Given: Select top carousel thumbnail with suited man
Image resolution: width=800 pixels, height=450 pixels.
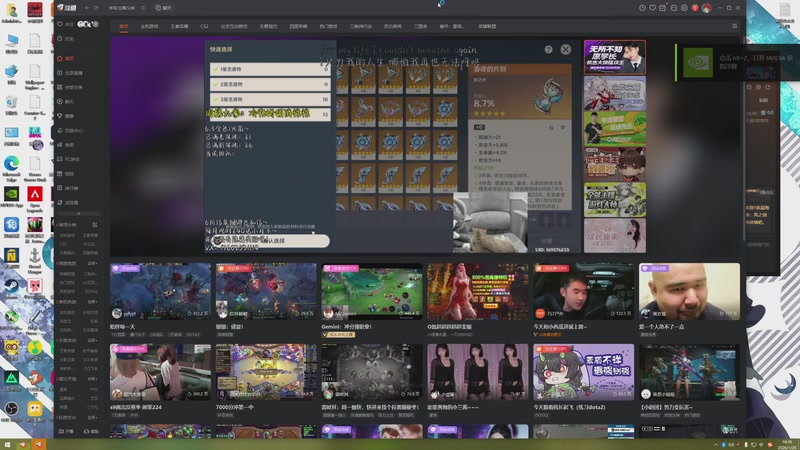Looking at the screenshot, I should click(615, 57).
